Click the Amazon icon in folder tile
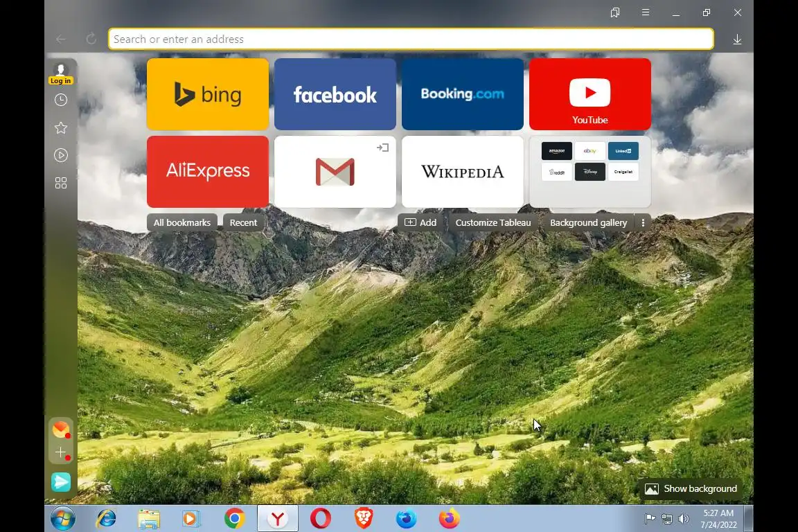 557,151
